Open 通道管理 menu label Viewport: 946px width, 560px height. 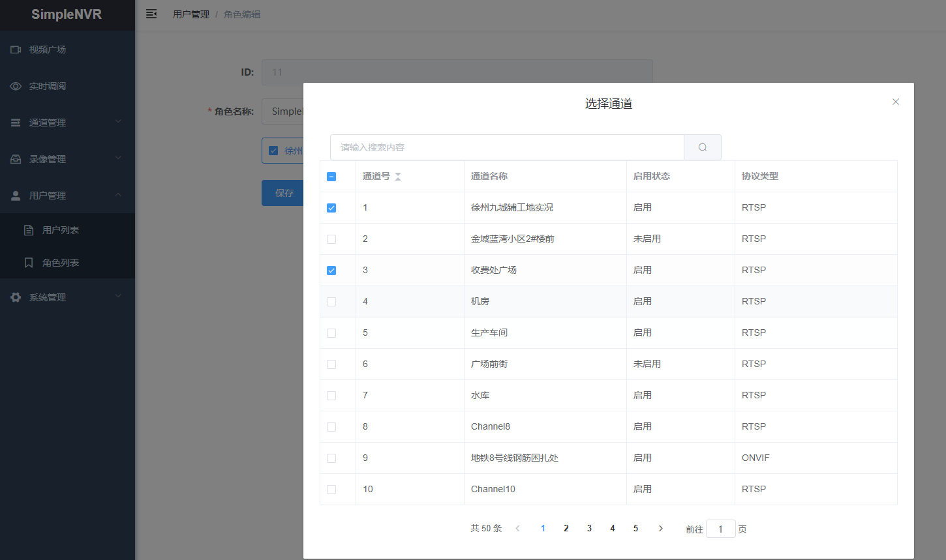48,123
